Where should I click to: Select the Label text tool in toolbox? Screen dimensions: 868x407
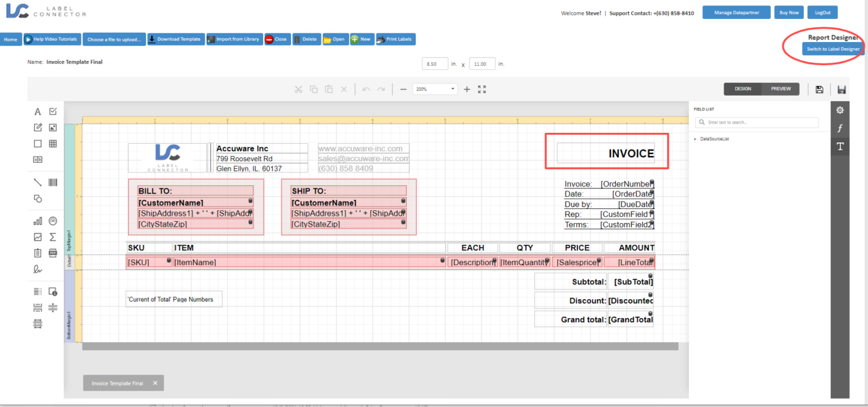(38, 112)
